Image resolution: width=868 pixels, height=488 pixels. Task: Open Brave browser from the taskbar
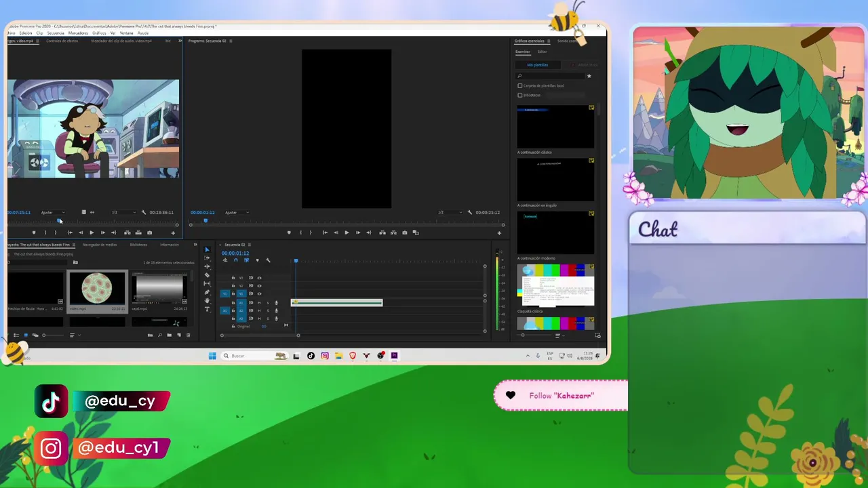tap(353, 356)
